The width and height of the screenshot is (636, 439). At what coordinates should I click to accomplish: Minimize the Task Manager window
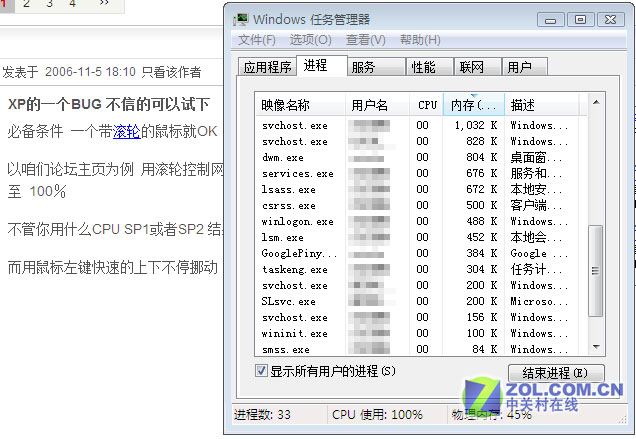click(x=550, y=19)
